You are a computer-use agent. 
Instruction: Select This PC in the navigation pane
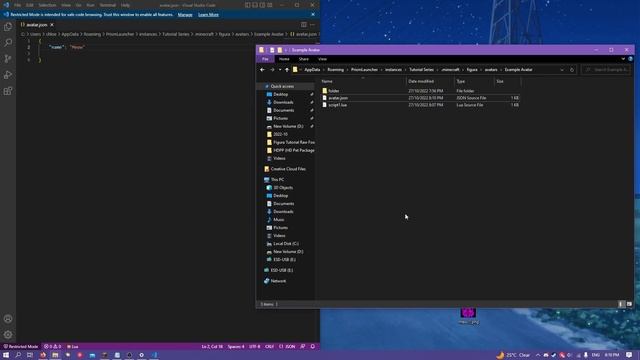[277, 180]
